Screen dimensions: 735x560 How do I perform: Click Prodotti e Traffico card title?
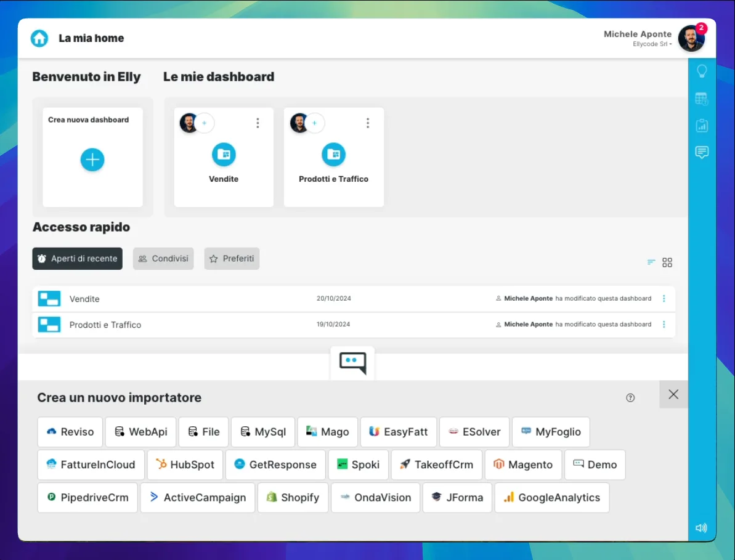334,179
